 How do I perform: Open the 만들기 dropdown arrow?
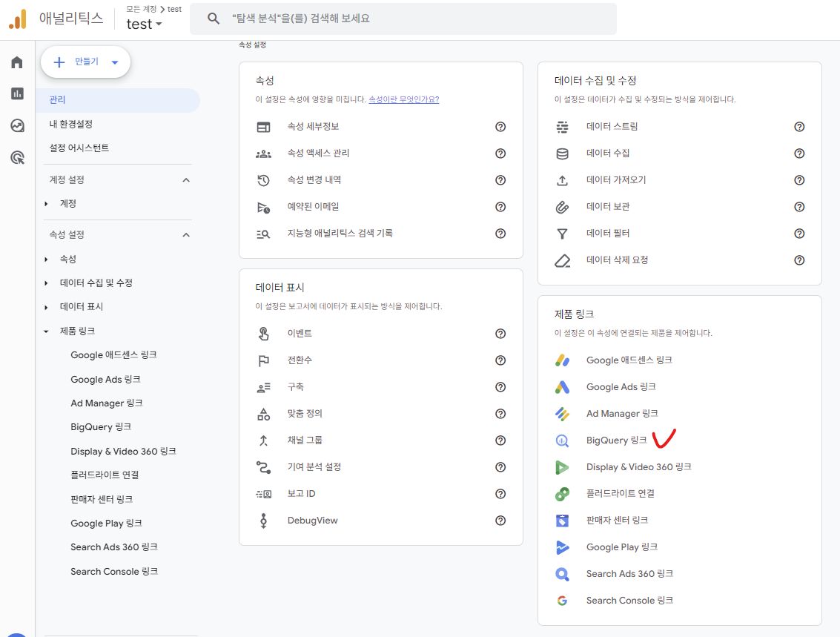pyautogui.click(x=115, y=62)
